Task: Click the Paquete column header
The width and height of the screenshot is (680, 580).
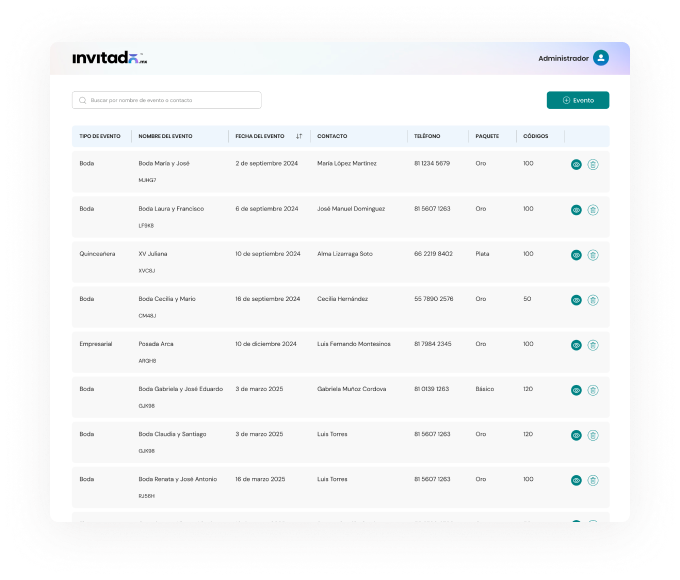Action: 487,136
